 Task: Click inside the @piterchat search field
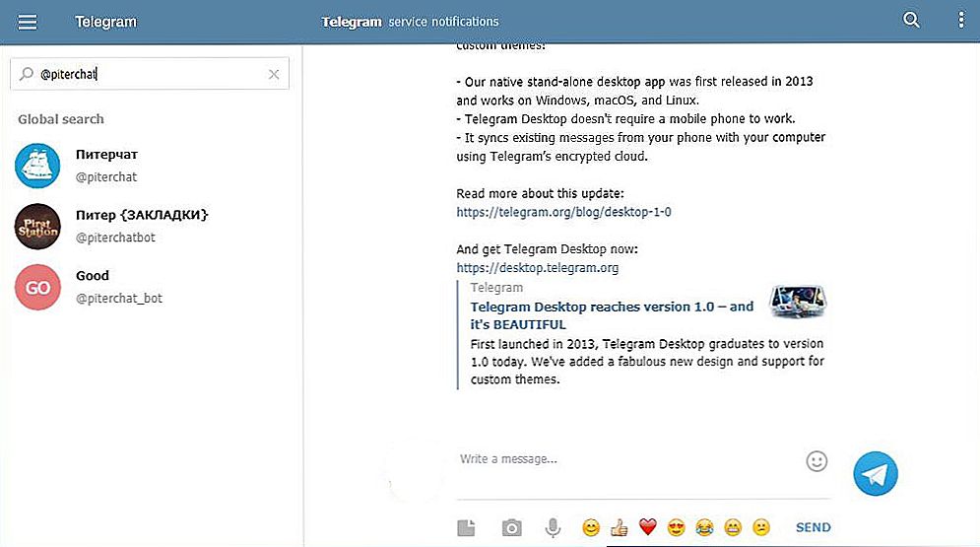click(150, 74)
